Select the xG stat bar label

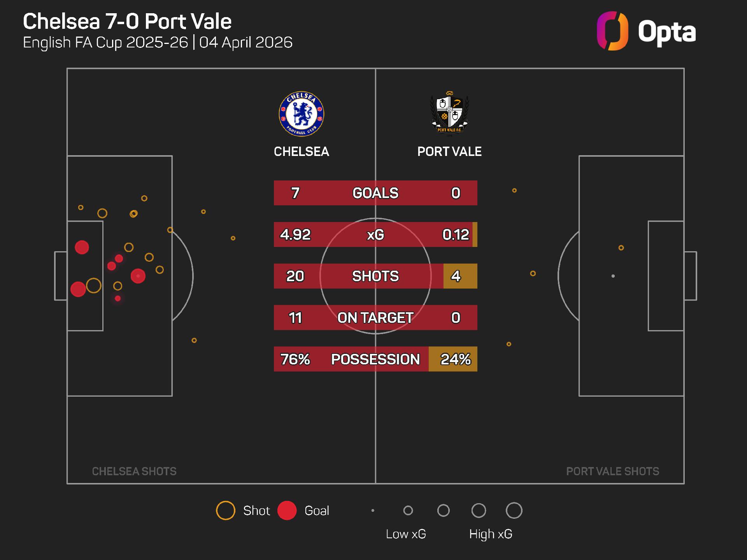[x=375, y=234]
